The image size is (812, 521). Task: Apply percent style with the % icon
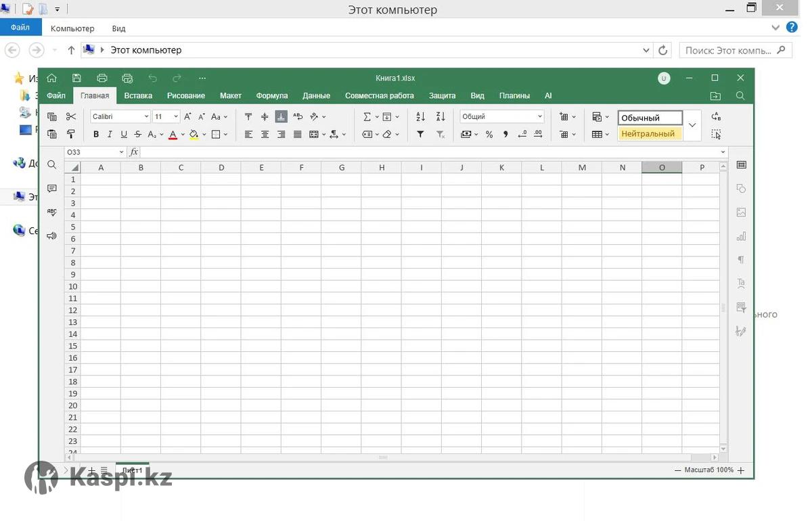click(x=489, y=134)
